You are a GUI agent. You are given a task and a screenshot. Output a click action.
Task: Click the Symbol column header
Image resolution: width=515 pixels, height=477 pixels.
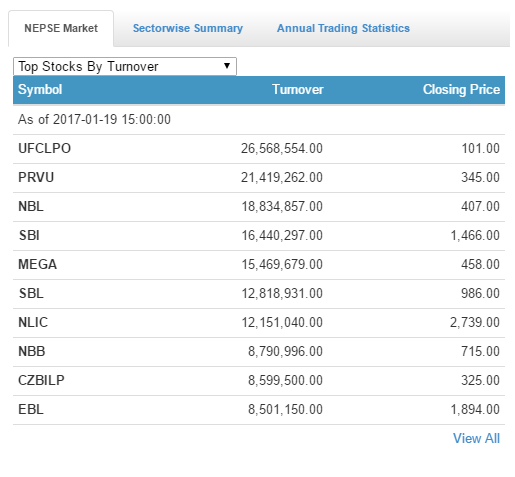(x=40, y=90)
